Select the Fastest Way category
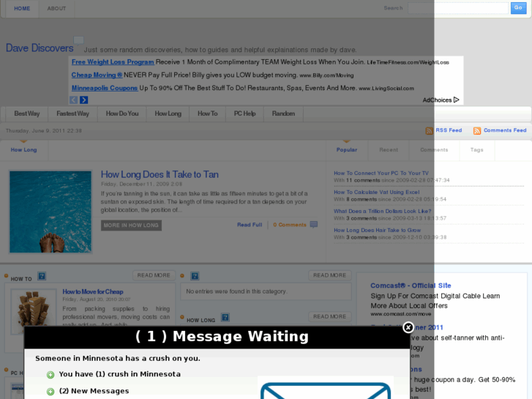Screen dimensions: 532x399 click(x=72, y=113)
